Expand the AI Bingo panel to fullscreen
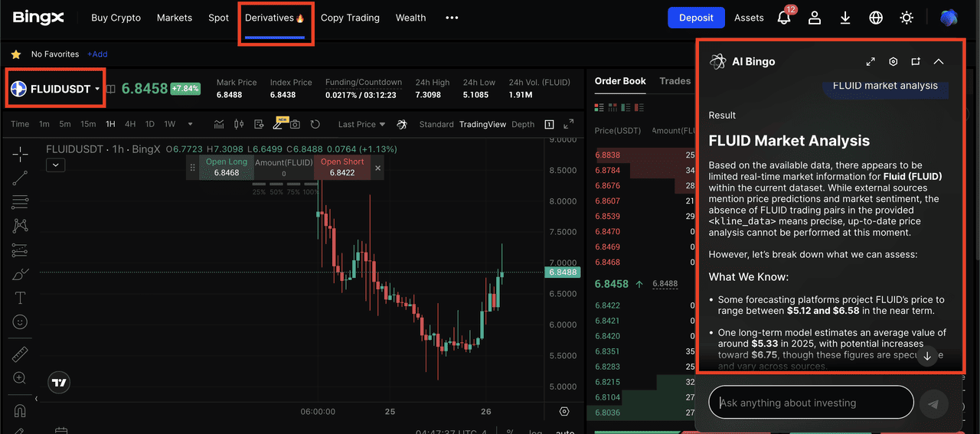This screenshot has width=980, height=434. 871,61
